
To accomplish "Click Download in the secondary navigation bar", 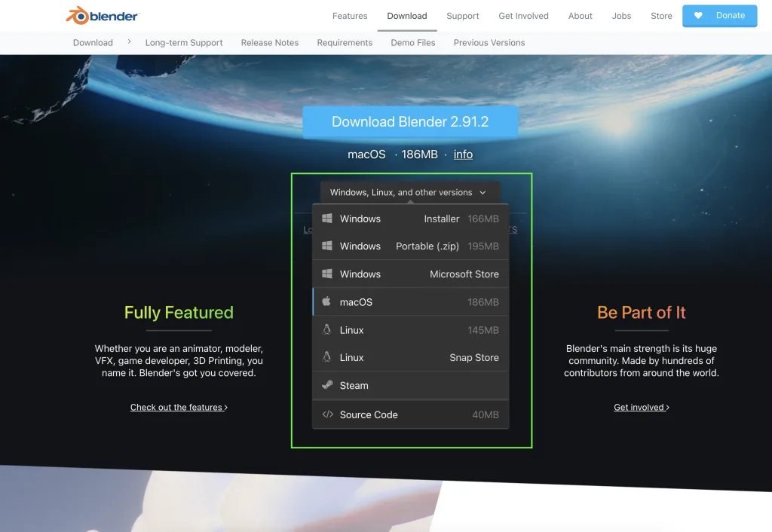I will click(93, 43).
